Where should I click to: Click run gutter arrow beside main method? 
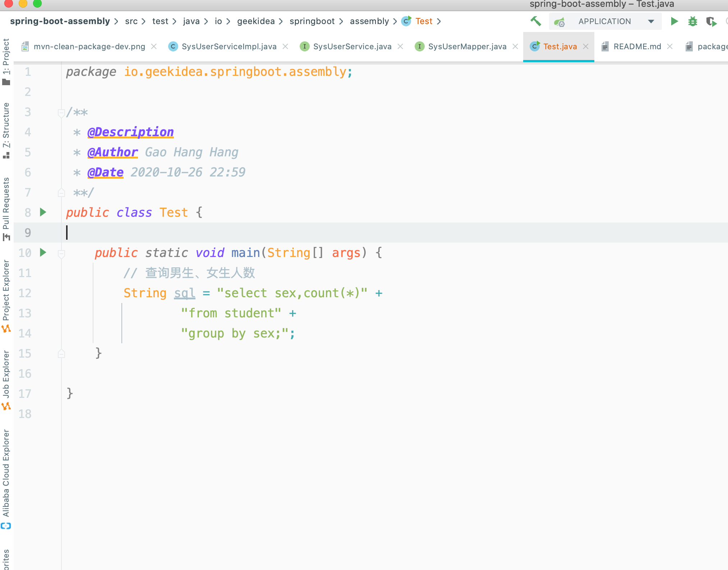coord(43,252)
